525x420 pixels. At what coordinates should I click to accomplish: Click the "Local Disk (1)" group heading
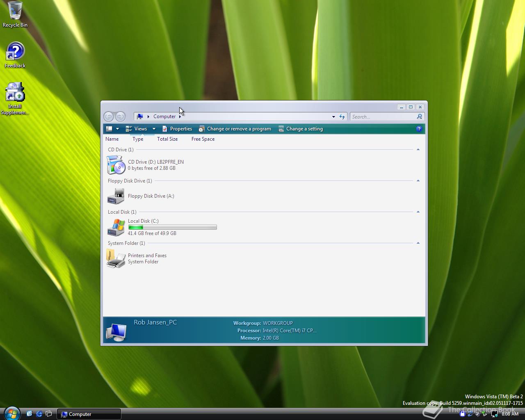pyautogui.click(x=122, y=212)
